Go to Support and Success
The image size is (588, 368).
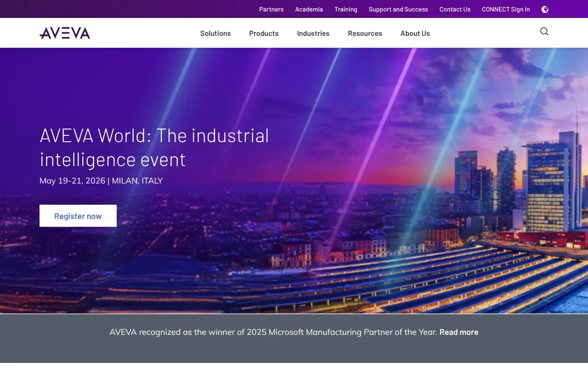tap(398, 9)
